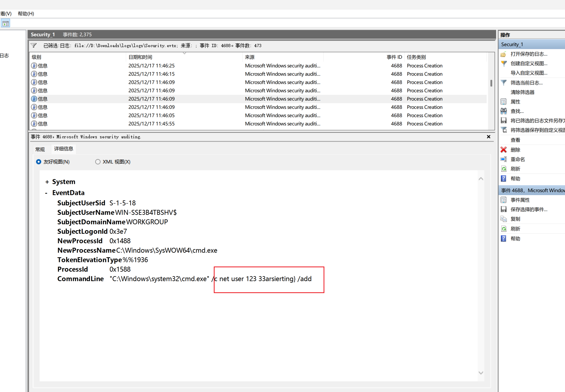Click the filter current log funnel icon
Image resolution: width=565 pixels, height=392 pixels.
(503, 83)
